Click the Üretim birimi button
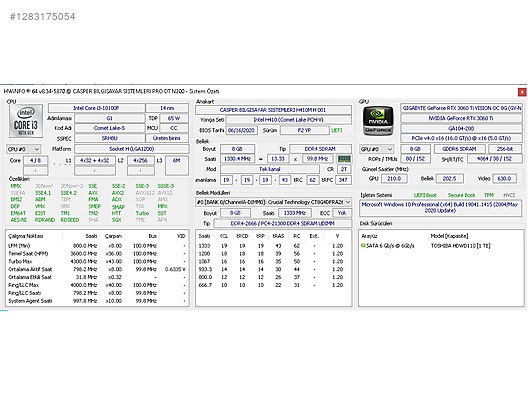The height and width of the screenshot is (396, 528). (167, 138)
